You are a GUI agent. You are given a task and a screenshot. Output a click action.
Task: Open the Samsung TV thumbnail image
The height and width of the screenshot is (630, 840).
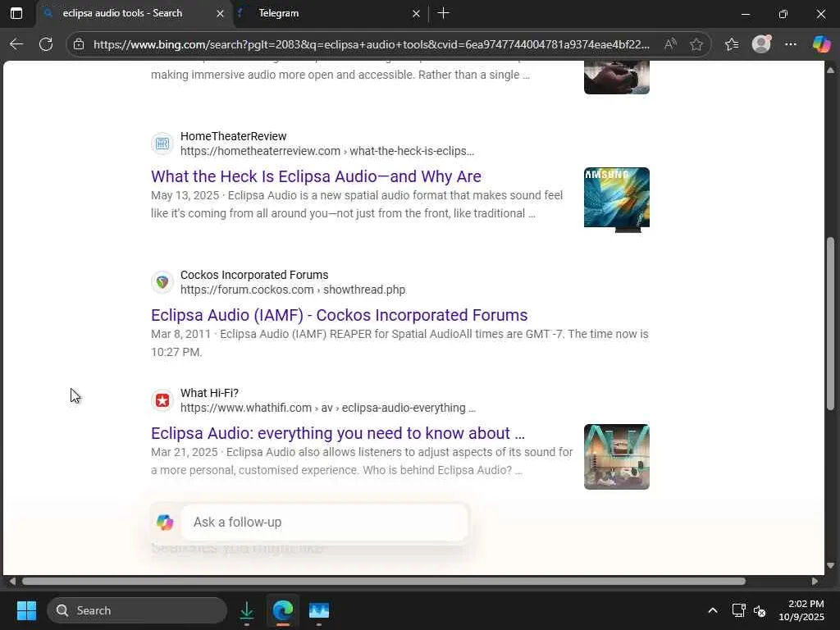tap(617, 200)
